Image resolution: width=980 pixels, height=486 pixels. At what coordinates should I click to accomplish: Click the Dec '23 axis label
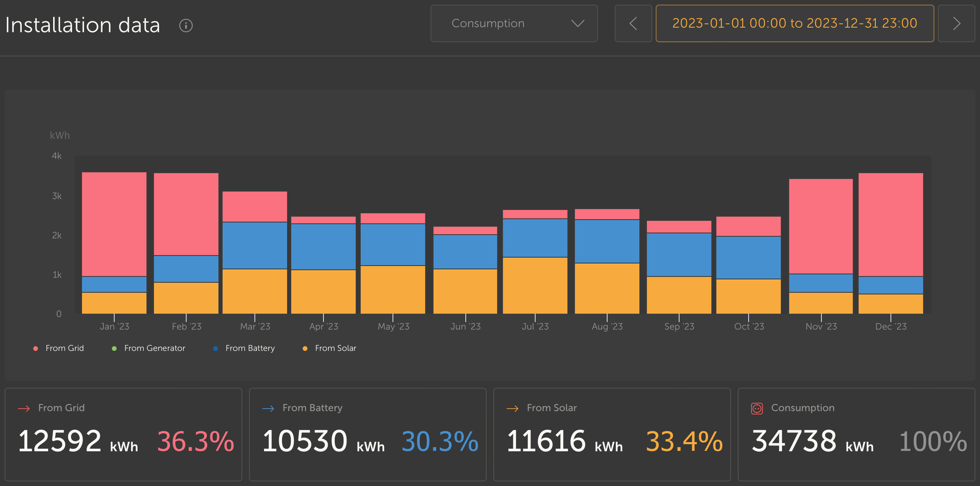[891, 327]
